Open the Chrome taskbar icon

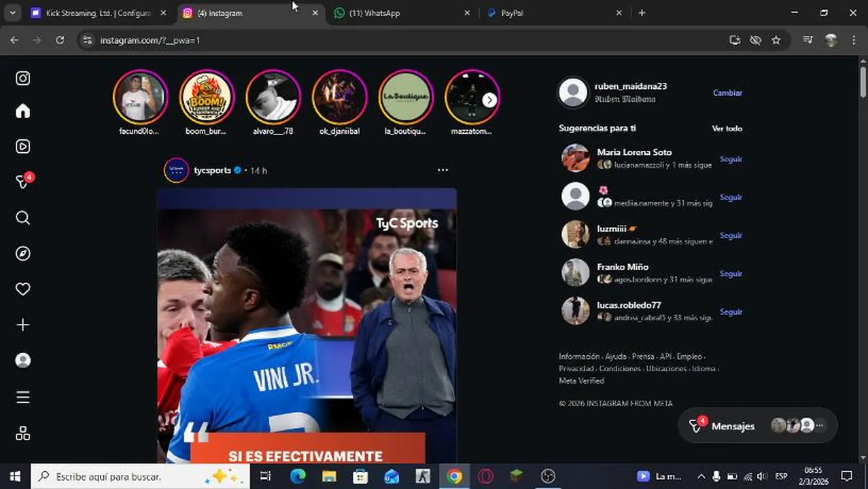[454, 477]
